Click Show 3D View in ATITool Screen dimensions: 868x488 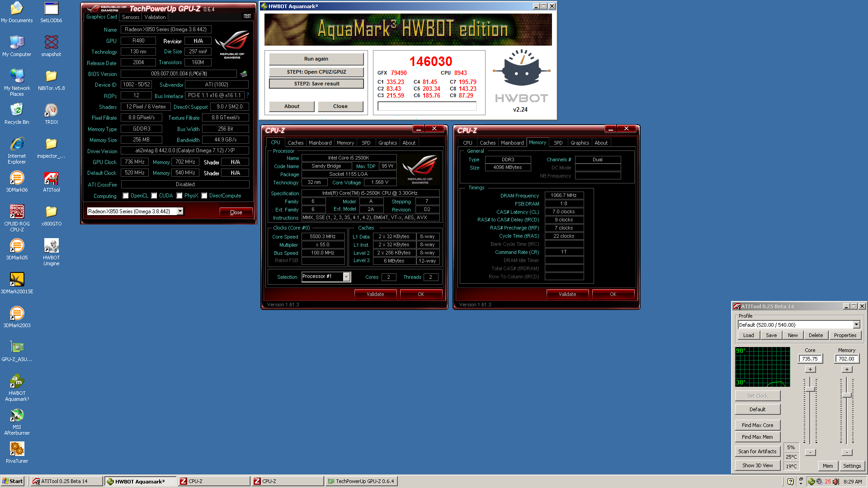tap(757, 465)
